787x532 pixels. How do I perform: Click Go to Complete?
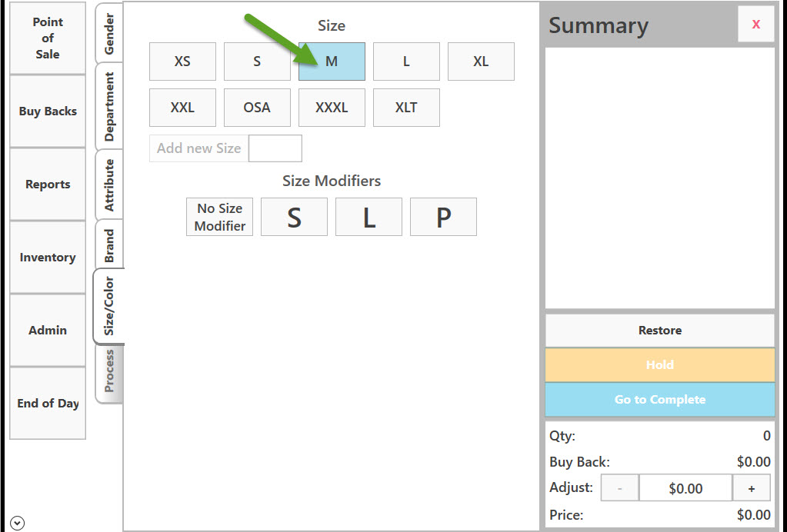tap(660, 399)
